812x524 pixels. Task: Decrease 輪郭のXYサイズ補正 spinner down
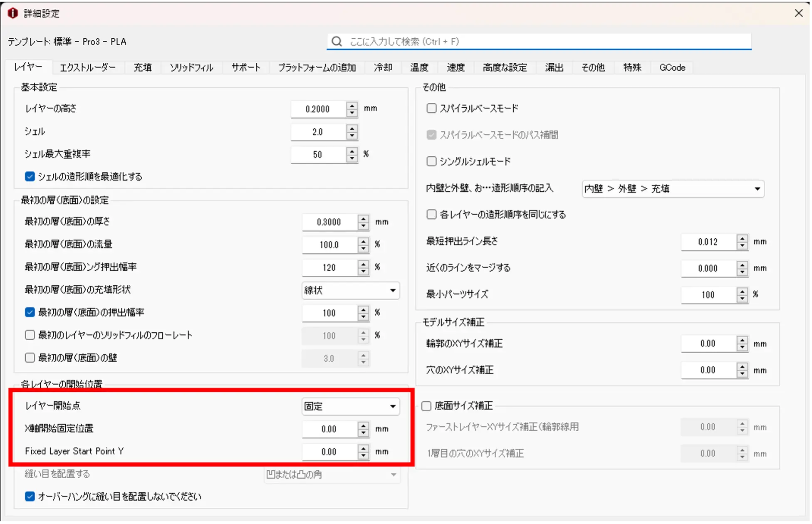click(x=742, y=347)
